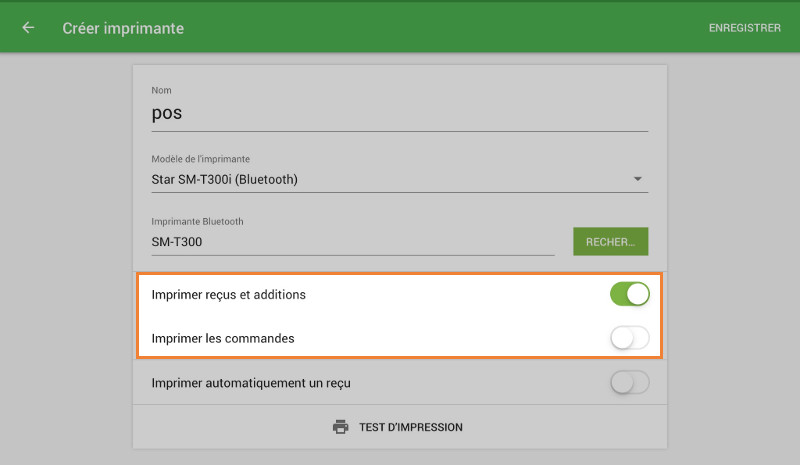This screenshot has width=800, height=465.
Task: Open the Star SM-T300i (Bluetooth) model selector
Action: (x=390, y=180)
